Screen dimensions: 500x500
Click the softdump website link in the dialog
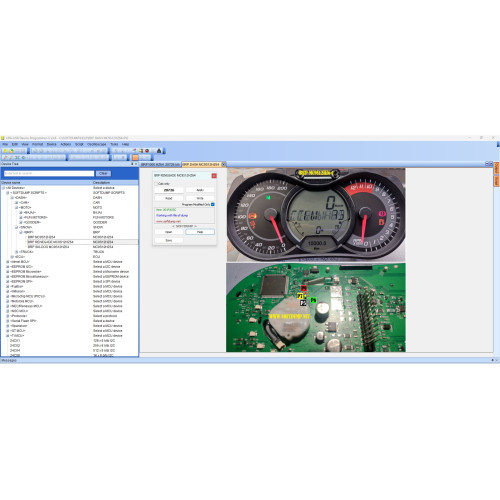(x=168, y=221)
